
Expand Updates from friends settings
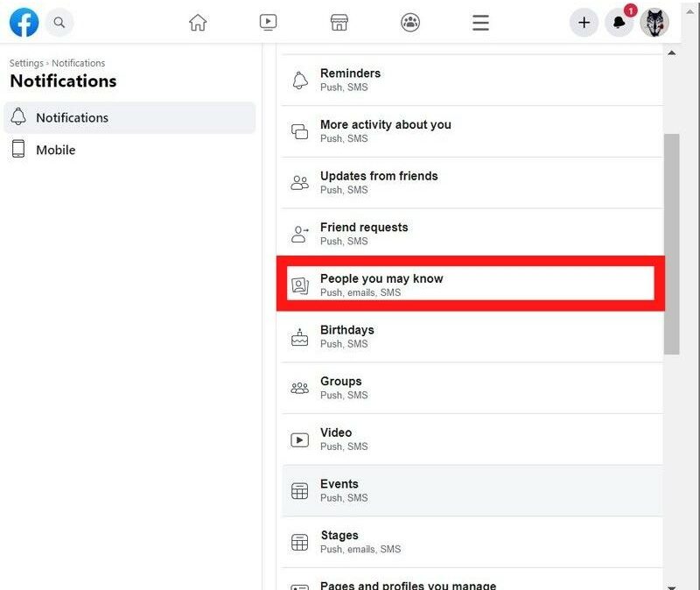(x=472, y=183)
